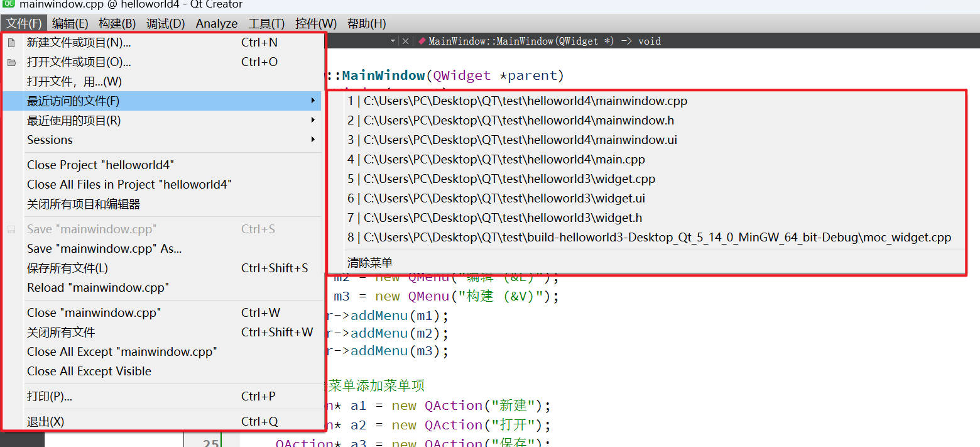Image resolution: width=980 pixels, height=447 pixels.
Task: Open the 编辑(E) menu
Action: [x=70, y=23]
